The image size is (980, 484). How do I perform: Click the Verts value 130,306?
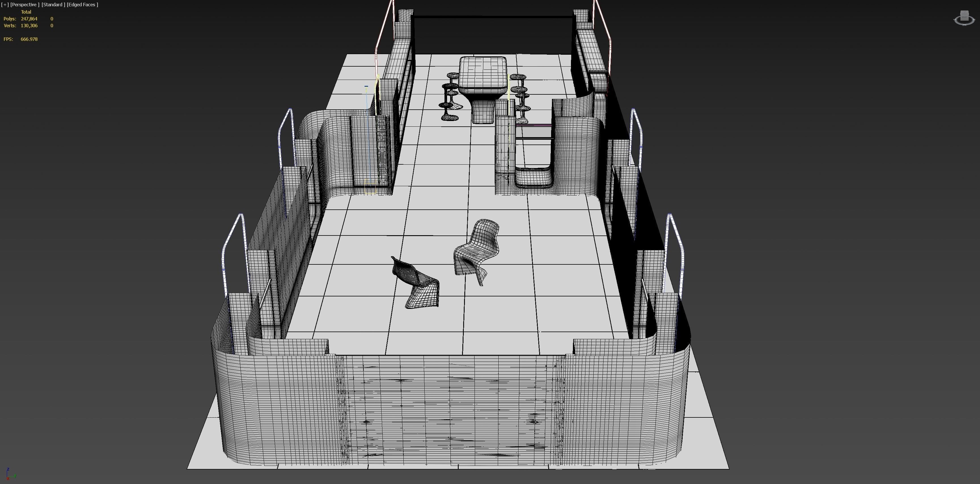29,26
